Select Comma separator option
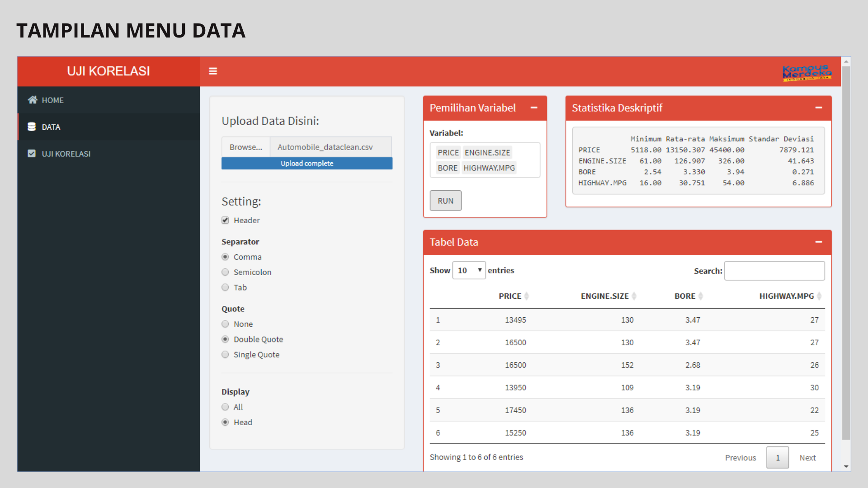The height and width of the screenshot is (488, 868). [225, 257]
